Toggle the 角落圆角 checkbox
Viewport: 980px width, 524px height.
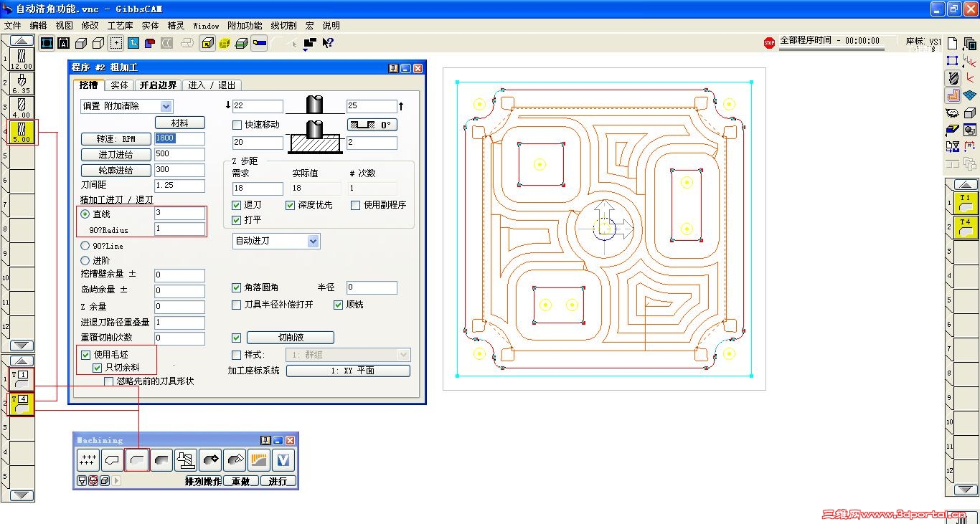pyautogui.click(x=237, y=287)
